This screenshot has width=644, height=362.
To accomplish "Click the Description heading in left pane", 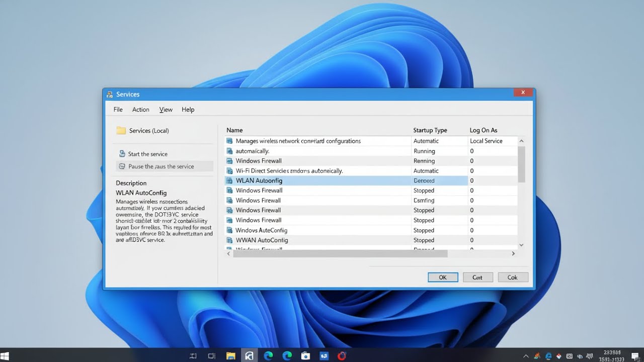I will [131, 183].
